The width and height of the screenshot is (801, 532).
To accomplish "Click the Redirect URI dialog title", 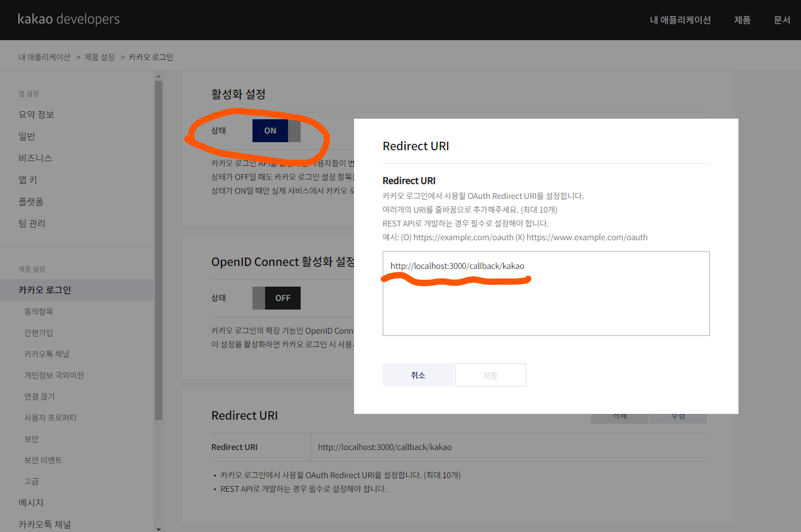I will point(416,146).
